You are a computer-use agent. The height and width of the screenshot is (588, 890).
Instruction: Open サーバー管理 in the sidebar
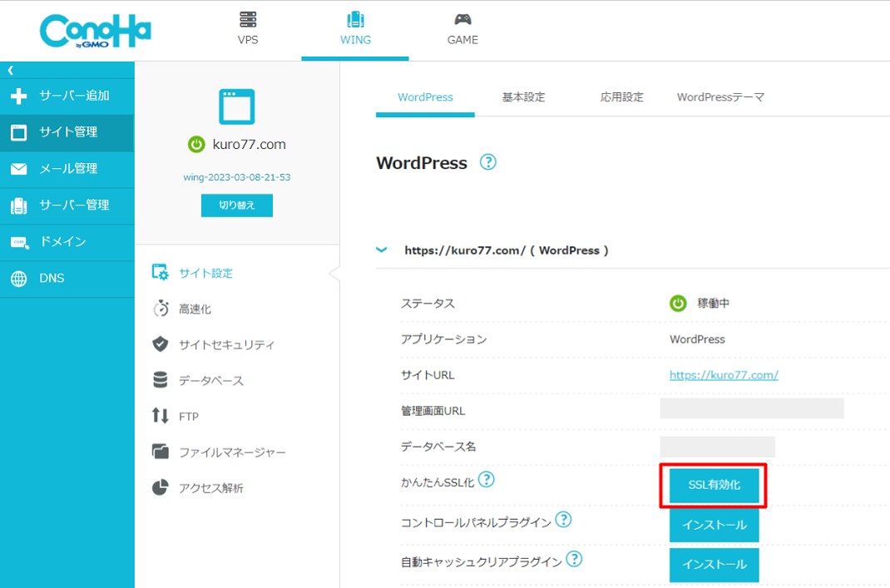click(x=67, y=205)
